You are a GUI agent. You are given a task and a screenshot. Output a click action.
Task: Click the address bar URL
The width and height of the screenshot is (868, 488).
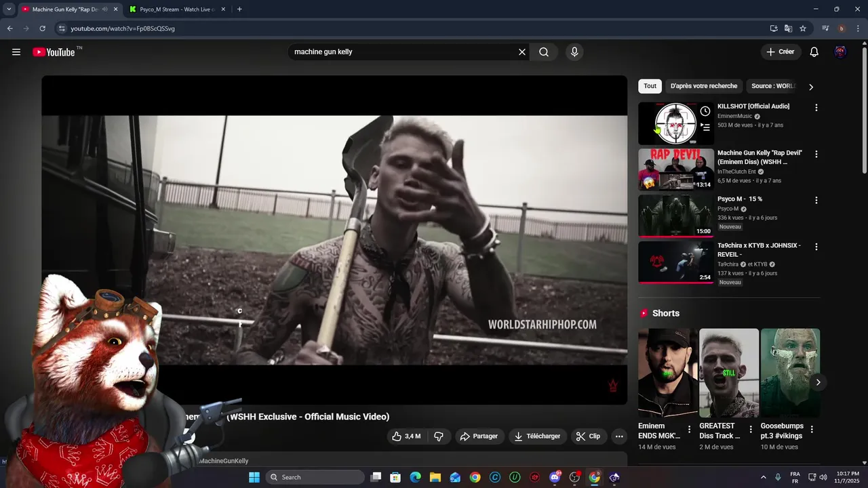coord(123,28)
